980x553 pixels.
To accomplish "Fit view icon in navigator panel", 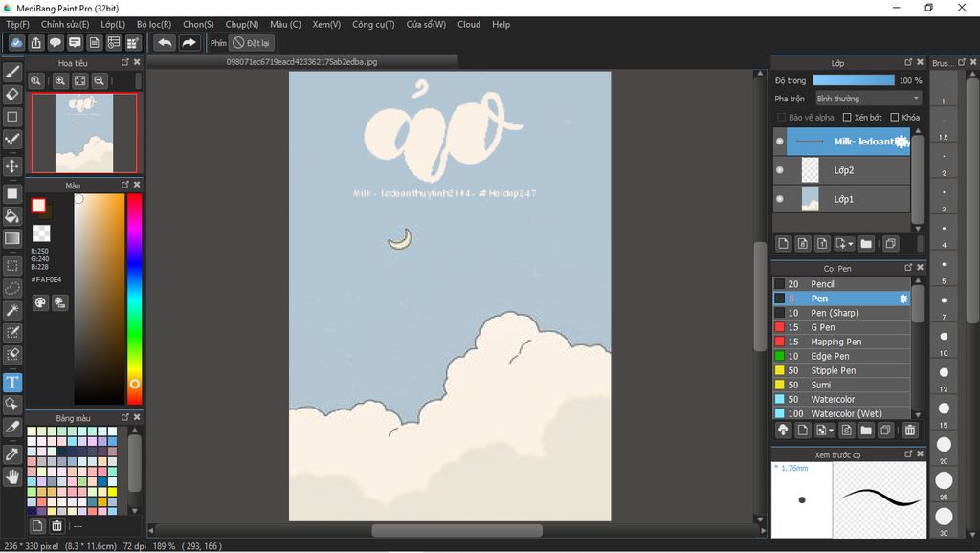I will (80, 80).
